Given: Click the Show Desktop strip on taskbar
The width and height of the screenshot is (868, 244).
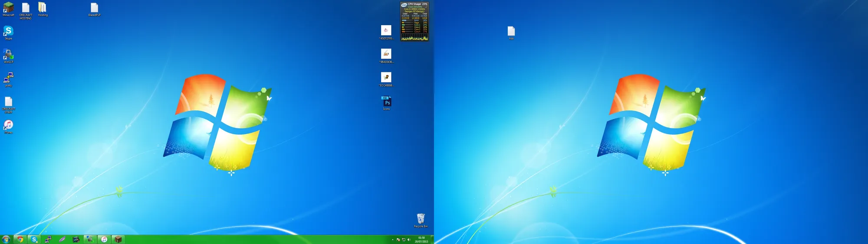Looking at the screenshot, I should coord(432,239).
